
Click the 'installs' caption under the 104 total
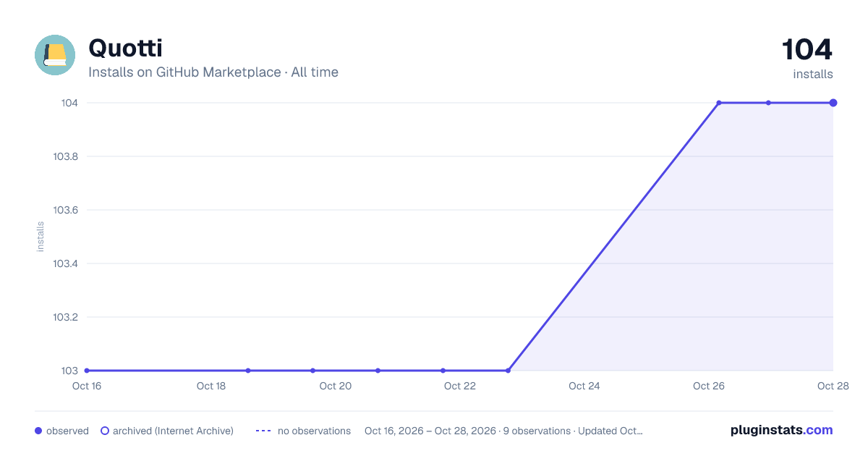coord(813,74)
